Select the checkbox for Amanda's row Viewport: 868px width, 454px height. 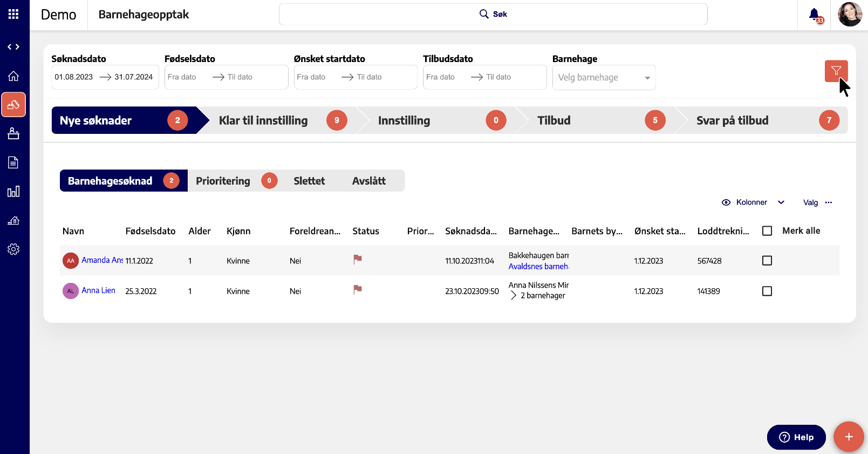click(x=767, y=261)
